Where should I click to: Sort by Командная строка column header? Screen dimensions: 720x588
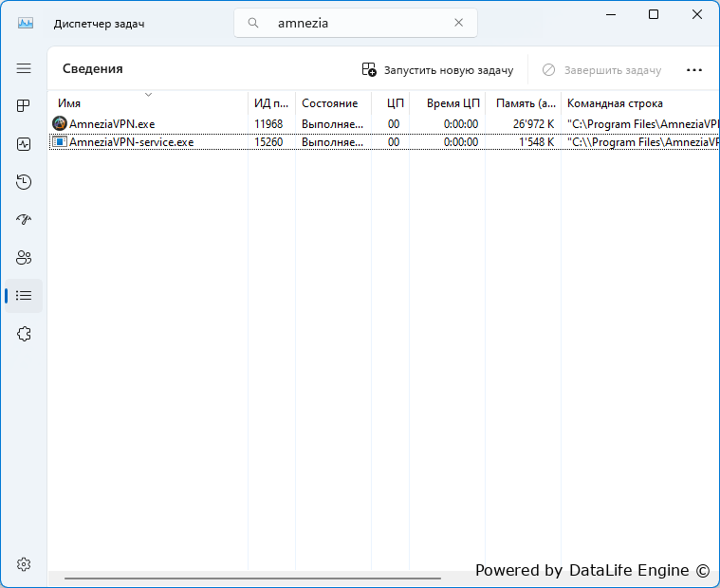point(640,103)
